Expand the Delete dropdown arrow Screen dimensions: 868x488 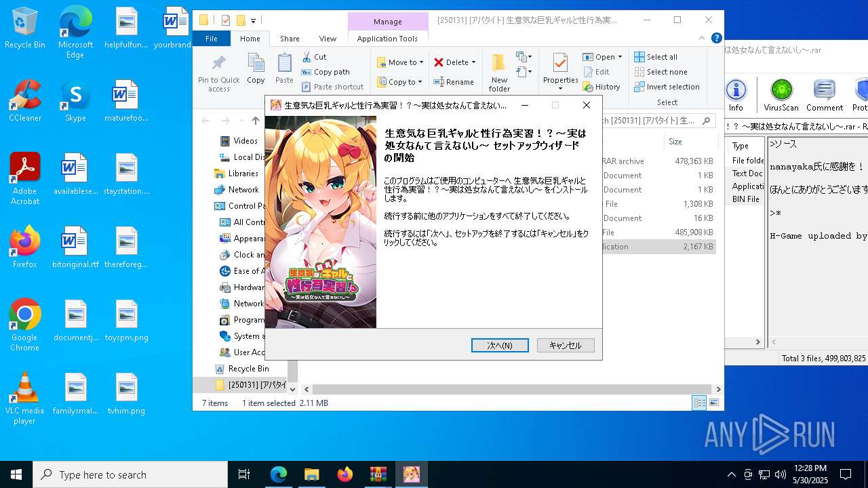coord(473,62)
